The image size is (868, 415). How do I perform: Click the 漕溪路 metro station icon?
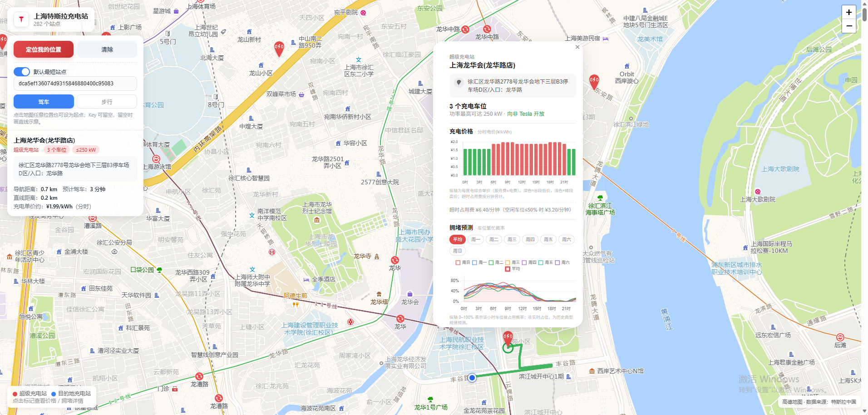(93, 218)
